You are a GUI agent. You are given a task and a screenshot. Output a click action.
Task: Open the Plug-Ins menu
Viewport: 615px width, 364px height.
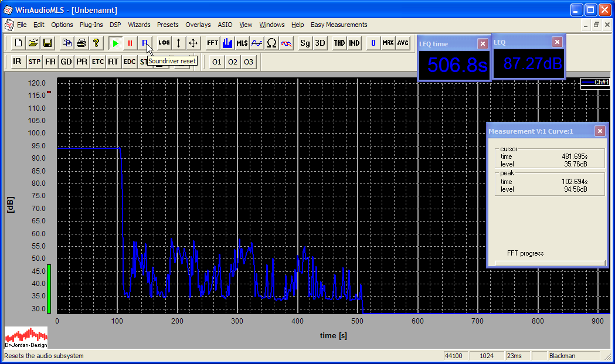point(91,25)
